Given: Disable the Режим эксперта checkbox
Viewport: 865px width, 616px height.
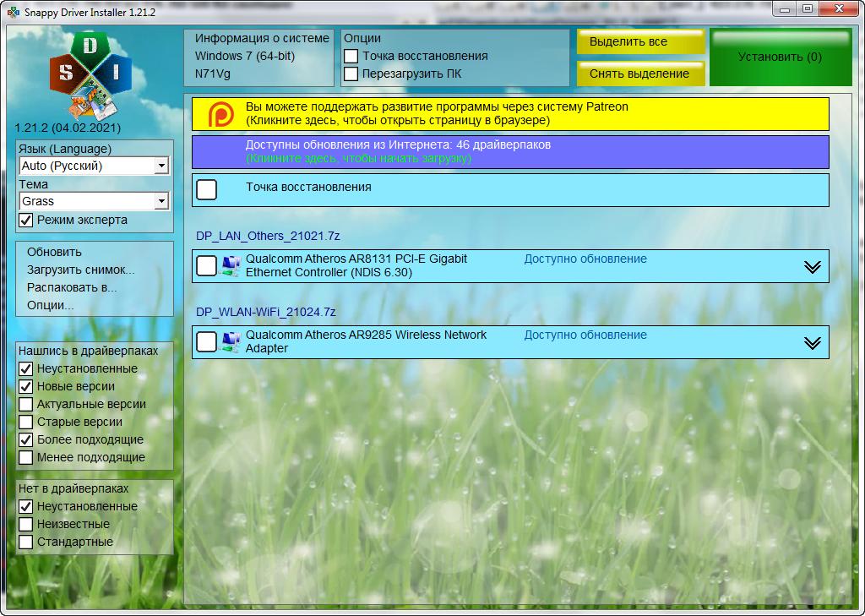Looking at the screenshot, I should click(26, 221).
